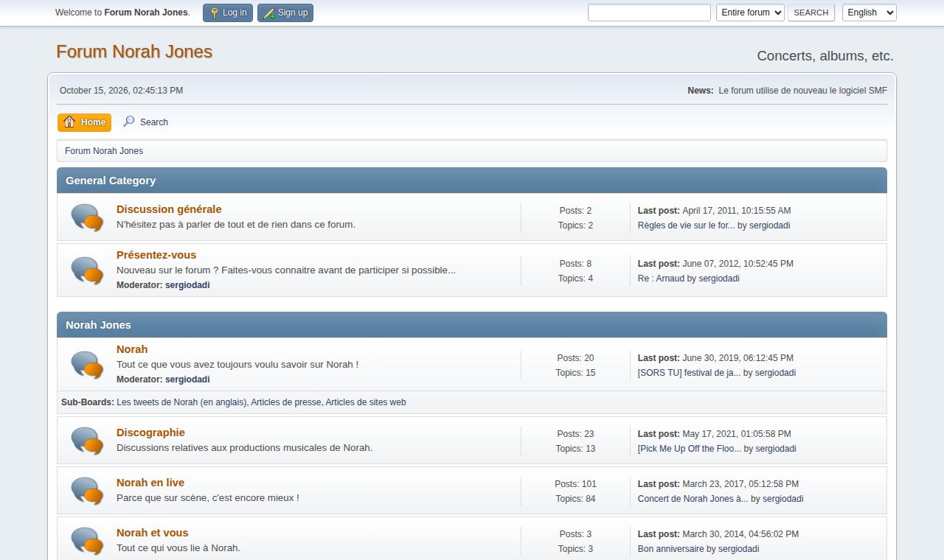Click the SEARCH submit button
Image resolution: width=944 pixels, height=560 pixels.
click(x=811, y=13)
